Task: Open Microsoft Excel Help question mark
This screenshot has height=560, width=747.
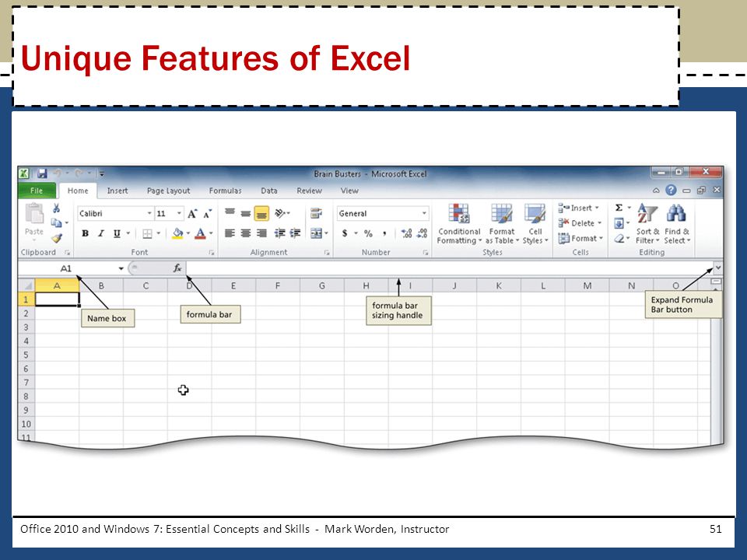Action: [x=671, y=190]
